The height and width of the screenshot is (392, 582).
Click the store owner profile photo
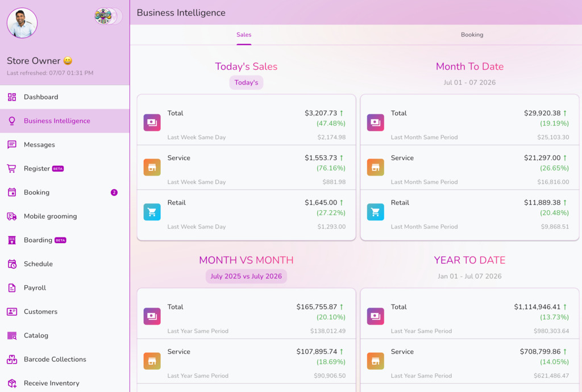tap(22, 23)
